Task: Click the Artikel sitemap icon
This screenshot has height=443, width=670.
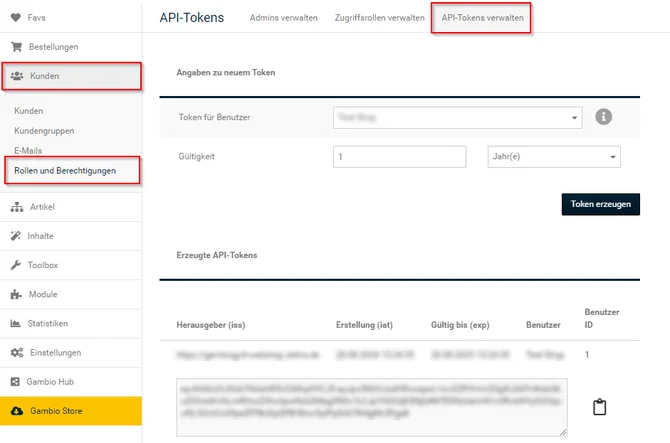Action: tap(17, 207)
